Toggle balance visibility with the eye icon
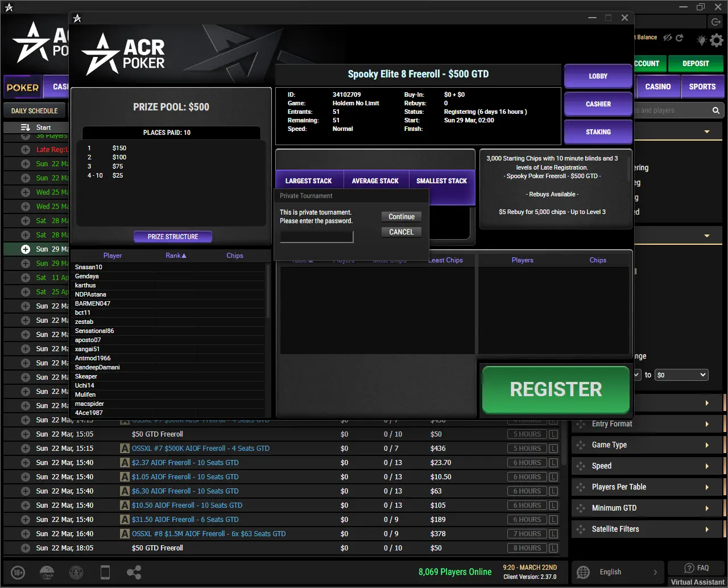The image size is (728, 588). pos(668,36)
